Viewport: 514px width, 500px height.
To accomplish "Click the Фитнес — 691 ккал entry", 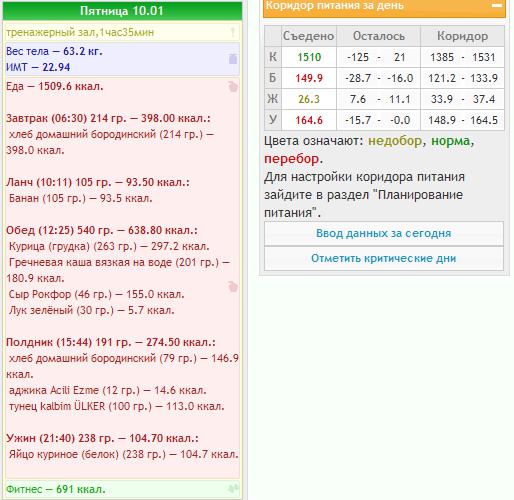I will pos(56,489).
